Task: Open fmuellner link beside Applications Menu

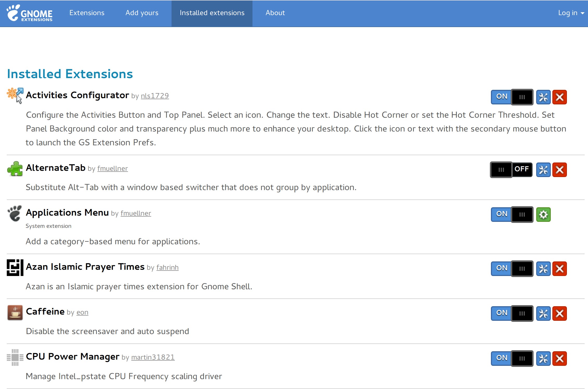Action: 136,213
